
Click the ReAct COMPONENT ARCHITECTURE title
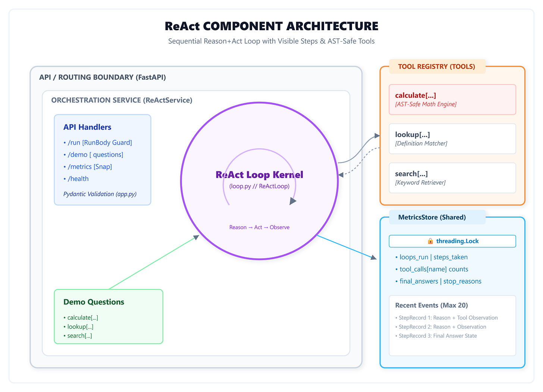[x=271, y=26]
